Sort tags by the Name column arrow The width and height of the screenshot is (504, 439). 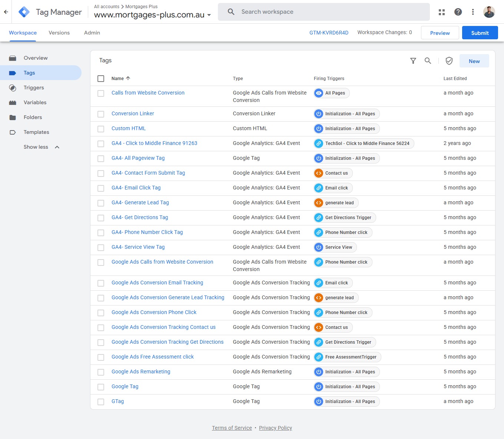[128, 78]
